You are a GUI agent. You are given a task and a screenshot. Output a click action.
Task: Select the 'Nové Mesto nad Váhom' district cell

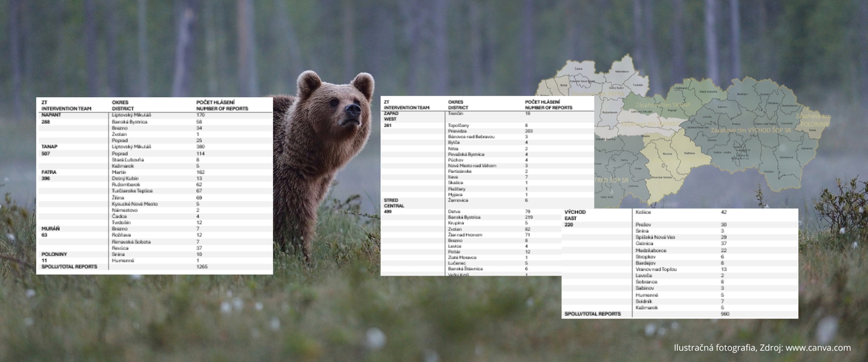pos(472,166)
